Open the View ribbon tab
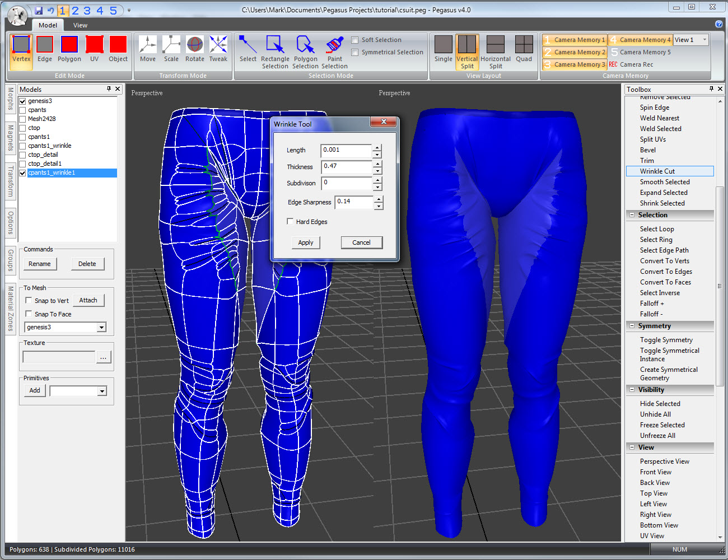 click(80, 25)
